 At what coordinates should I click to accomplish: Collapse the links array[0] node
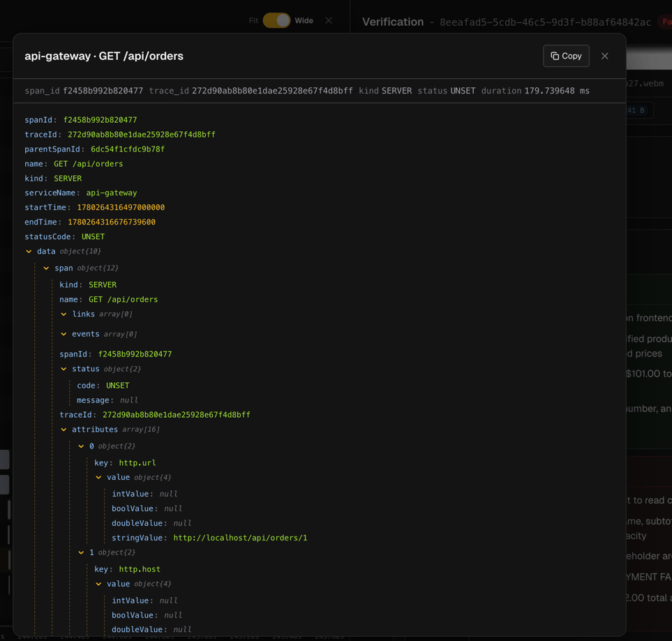64,315
